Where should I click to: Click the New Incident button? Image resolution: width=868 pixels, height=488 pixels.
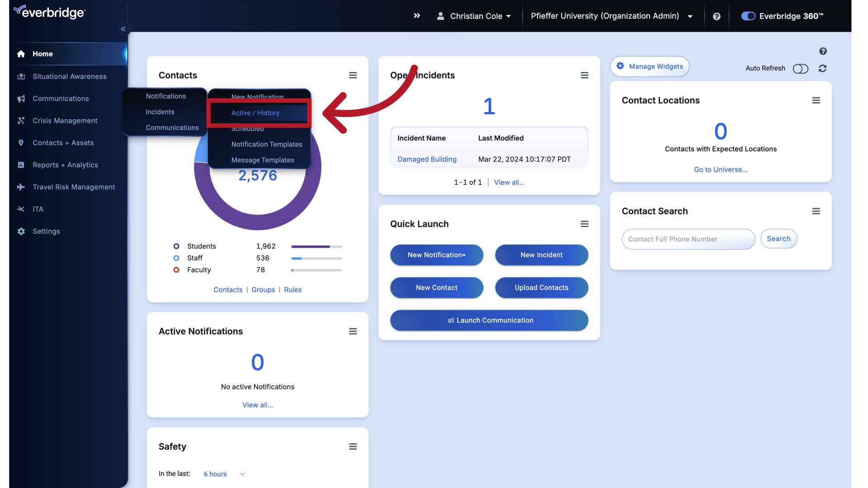pyautogui.click(x=542, y=255)
